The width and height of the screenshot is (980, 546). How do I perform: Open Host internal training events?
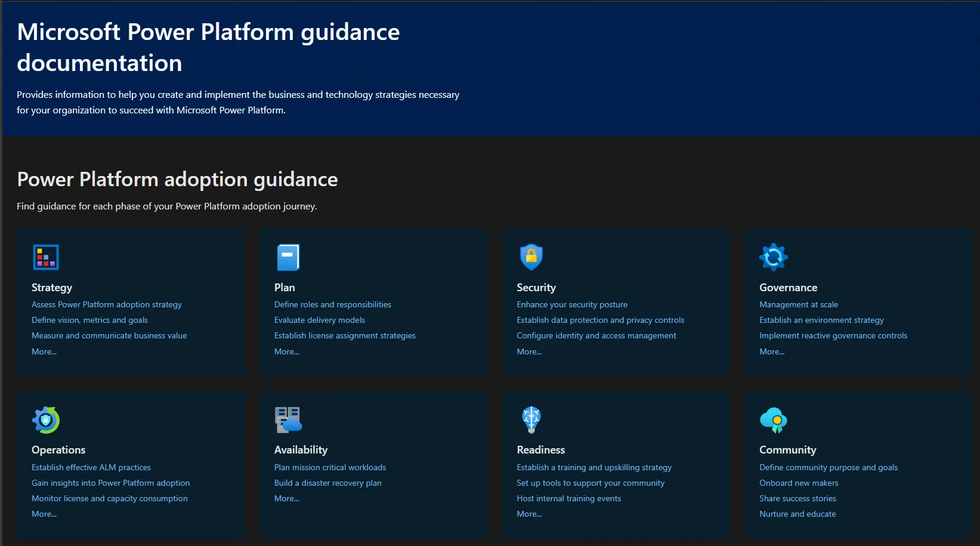[x=568, y=498]
